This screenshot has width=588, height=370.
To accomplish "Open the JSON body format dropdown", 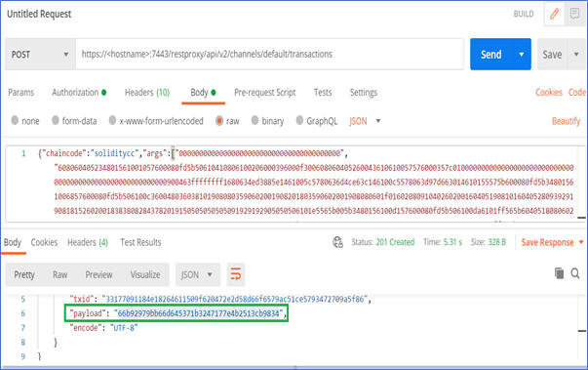I will (x=365, y=121).
